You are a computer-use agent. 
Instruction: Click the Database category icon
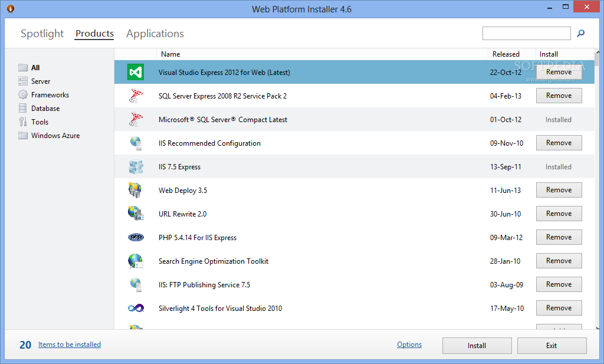(23, 108)
